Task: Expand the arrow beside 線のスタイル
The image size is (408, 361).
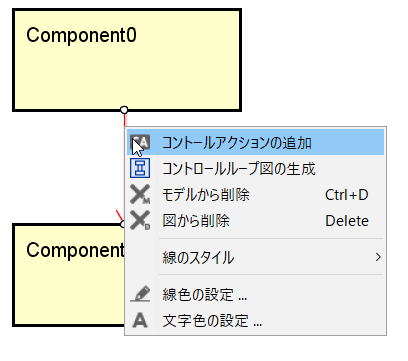Action: [x=378, y=257]
